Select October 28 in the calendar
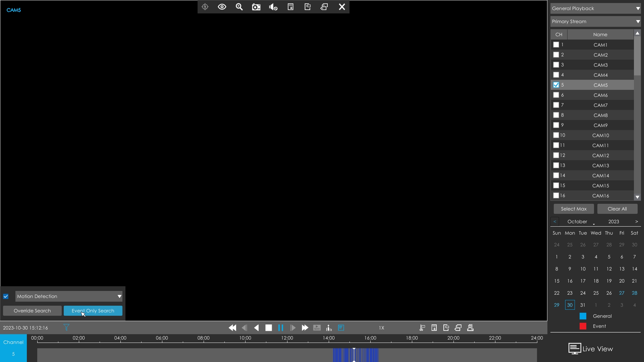Screen dimensions: 644x362 point(634,293)
